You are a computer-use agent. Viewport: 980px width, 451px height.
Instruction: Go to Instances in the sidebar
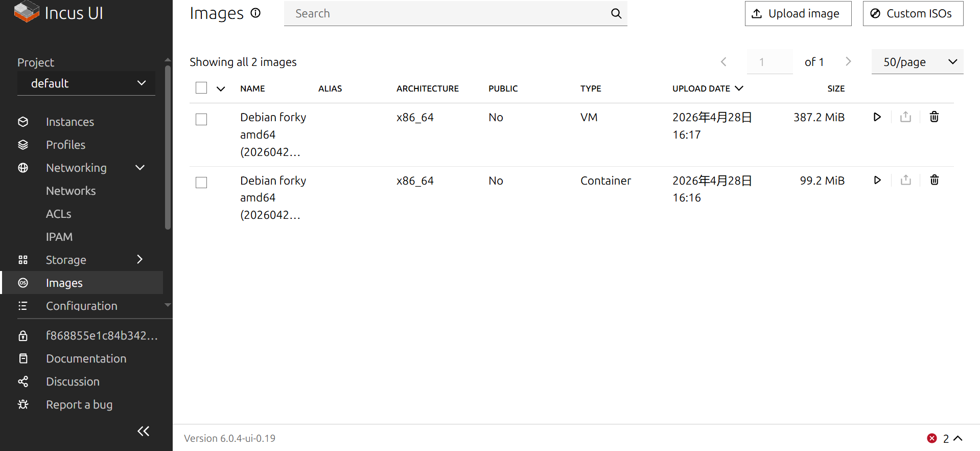click(x=70, y=122)
